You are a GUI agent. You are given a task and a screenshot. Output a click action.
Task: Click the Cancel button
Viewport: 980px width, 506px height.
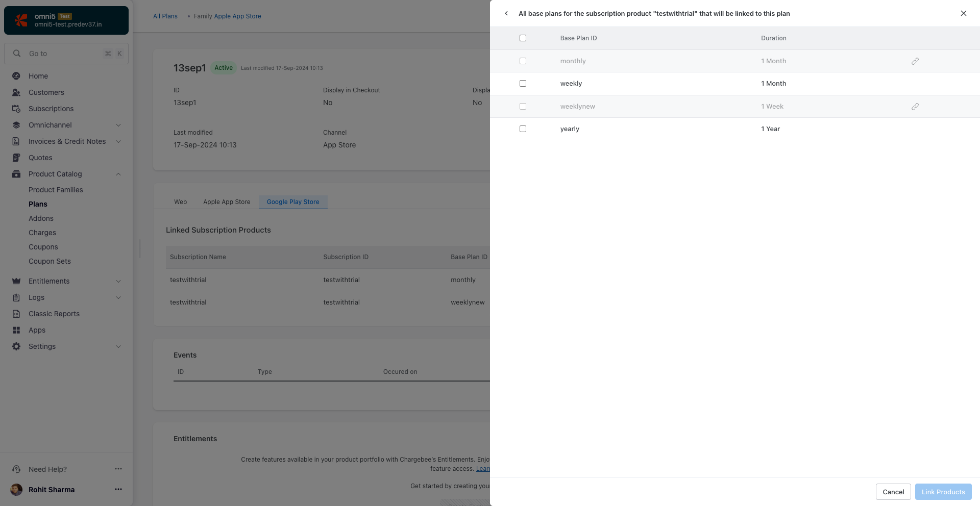click(893, 492)
